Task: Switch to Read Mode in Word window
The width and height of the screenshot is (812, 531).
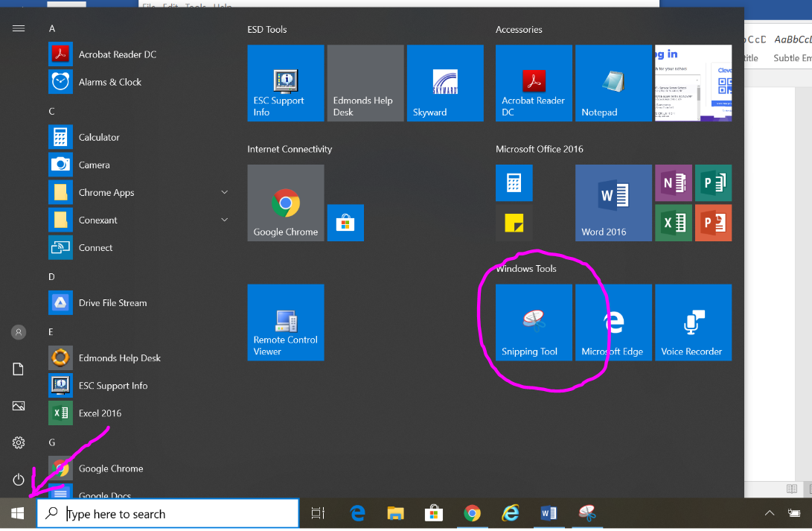Action: coord(791,489)
